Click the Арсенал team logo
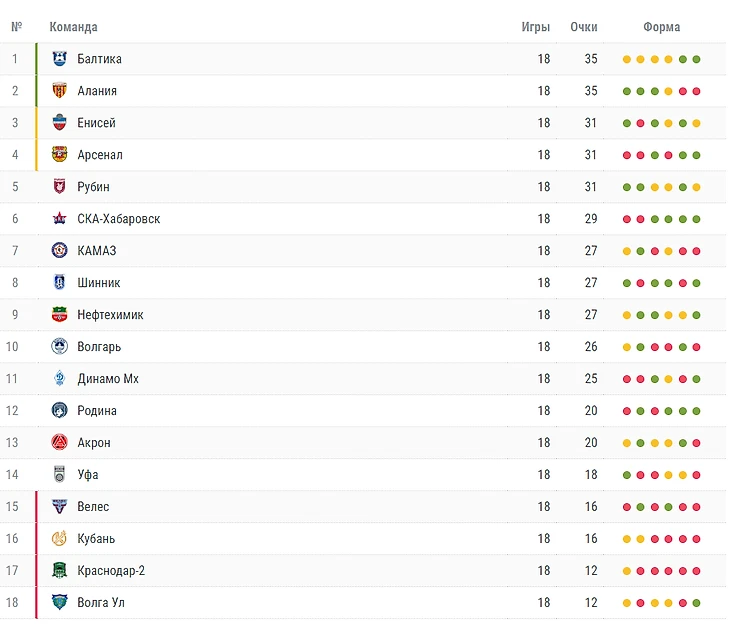This screenshot has width=730, height=624. point(59,155)
